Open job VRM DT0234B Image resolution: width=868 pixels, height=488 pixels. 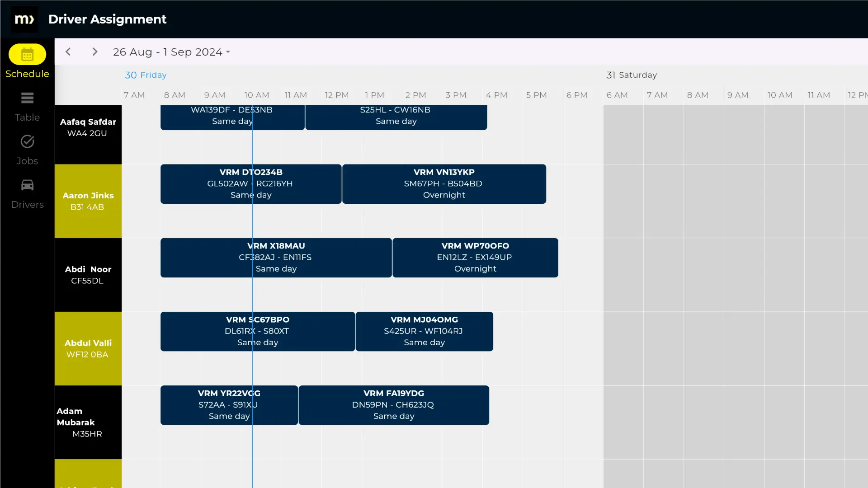click(x=251, y=184)
